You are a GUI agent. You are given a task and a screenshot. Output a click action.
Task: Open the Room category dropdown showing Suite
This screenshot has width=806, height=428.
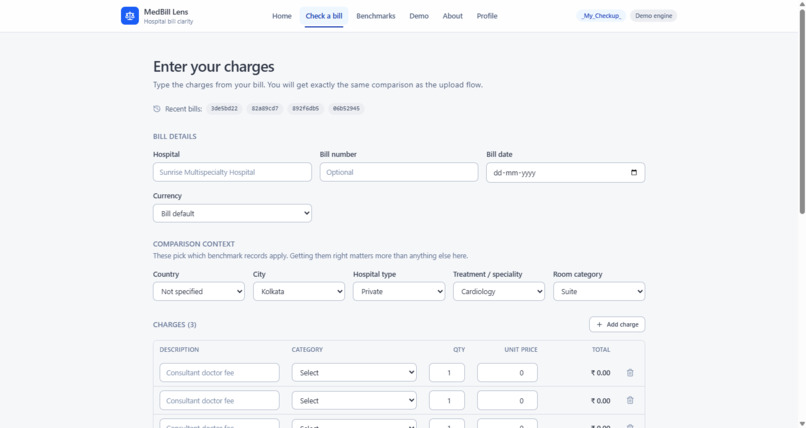(599, 291)
